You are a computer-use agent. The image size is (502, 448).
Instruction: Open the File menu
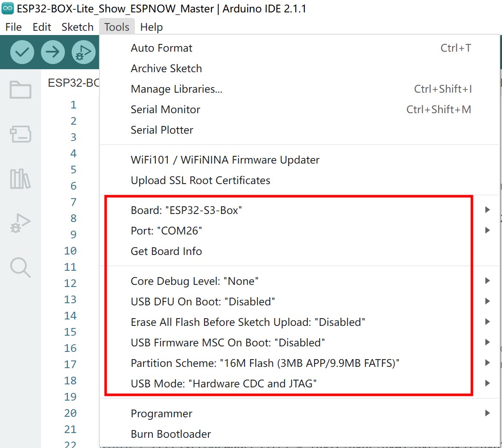click(x=14, y=27)
